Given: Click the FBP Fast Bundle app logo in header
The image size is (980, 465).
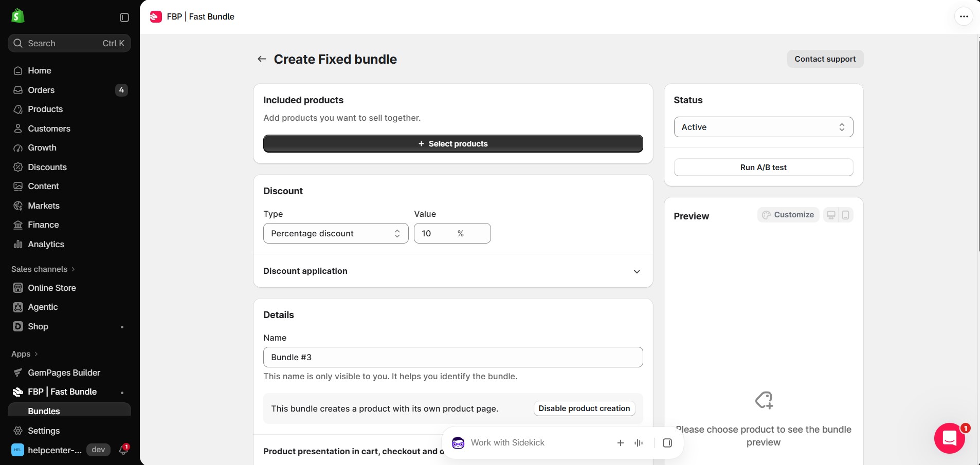Looking at the screenshot, I should click(156, 16).
